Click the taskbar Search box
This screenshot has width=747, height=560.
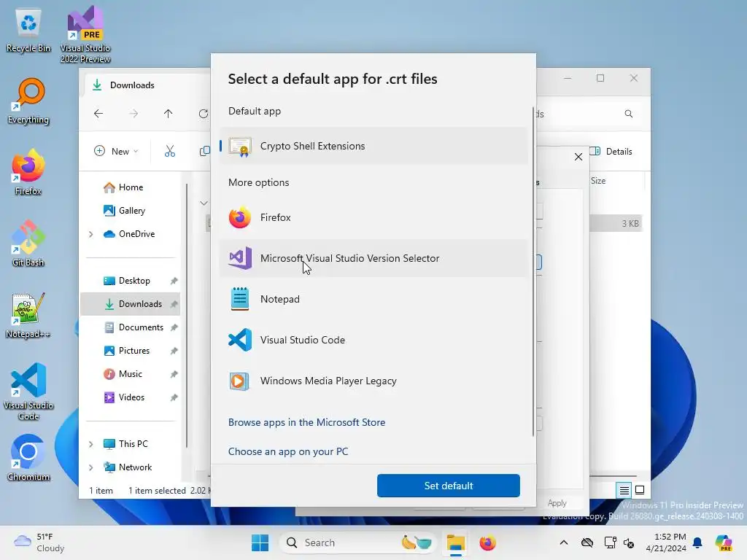click(358, 542)
